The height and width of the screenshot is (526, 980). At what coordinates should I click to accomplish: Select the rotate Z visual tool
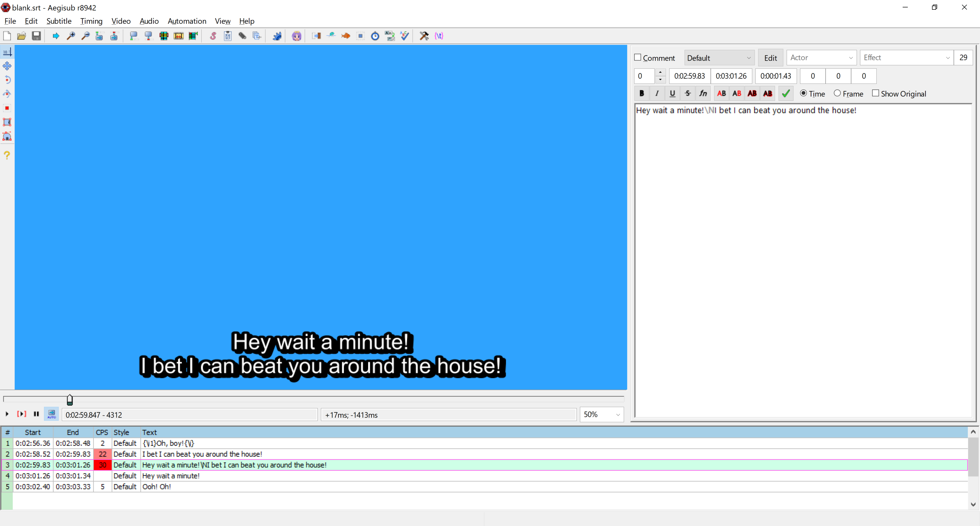point(7,80)
